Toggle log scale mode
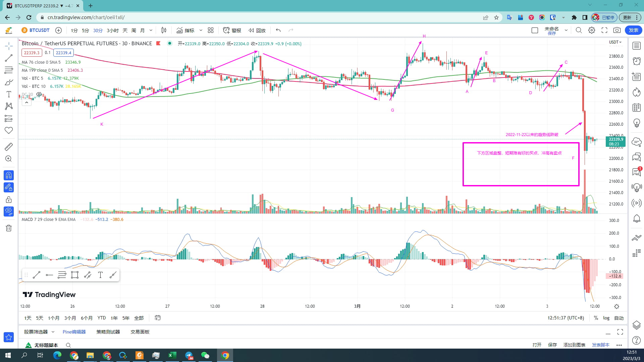Viewport: 644px width, 362px height. [606, 318]
